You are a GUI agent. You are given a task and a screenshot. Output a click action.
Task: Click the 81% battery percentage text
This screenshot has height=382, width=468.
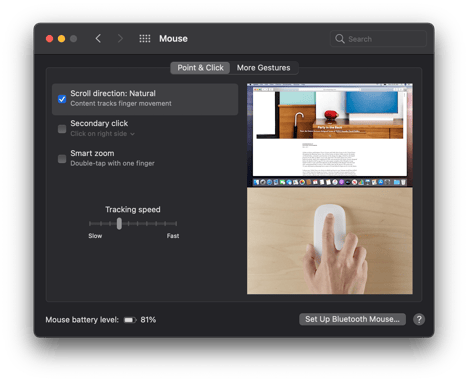click(148, 320)
